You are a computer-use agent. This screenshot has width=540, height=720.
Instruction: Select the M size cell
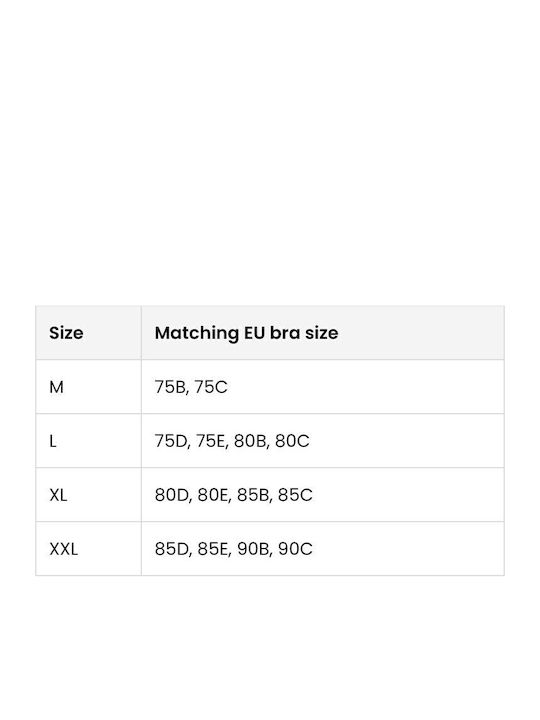click(89, 387)
